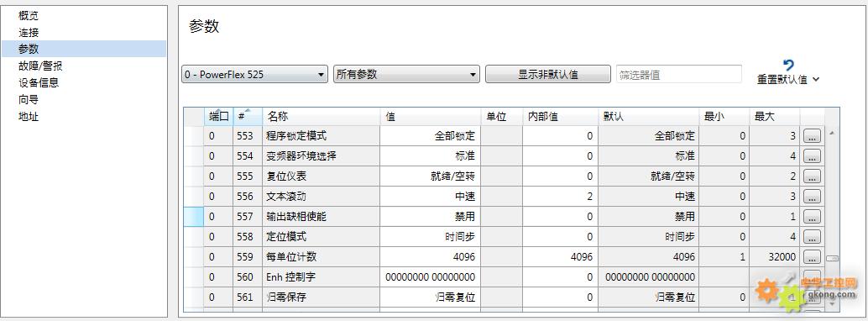
Task: Open 概览 in the left navigation
Action: pyautogui.click(x=29, y=15)
